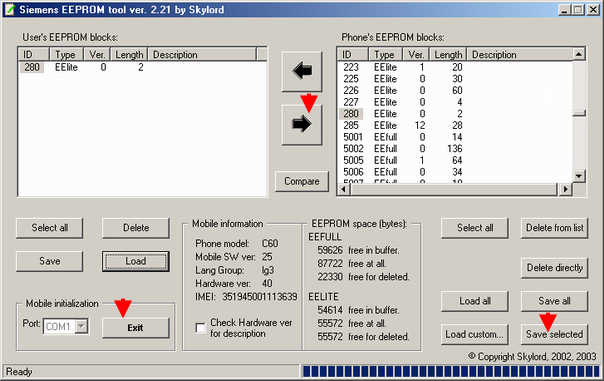This screenshot has height=381, width=604.
Task: Click the Compare button
Action: [302, 181]
